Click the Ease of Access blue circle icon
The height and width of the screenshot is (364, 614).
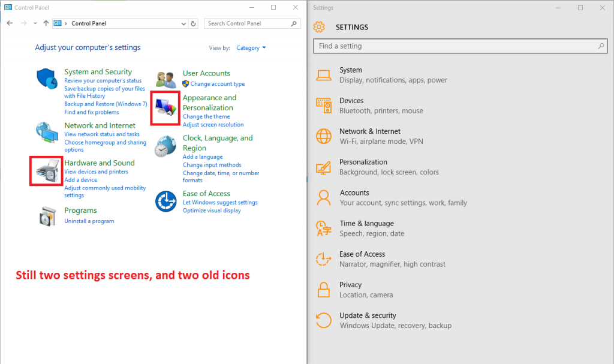[x=165, y=201]
